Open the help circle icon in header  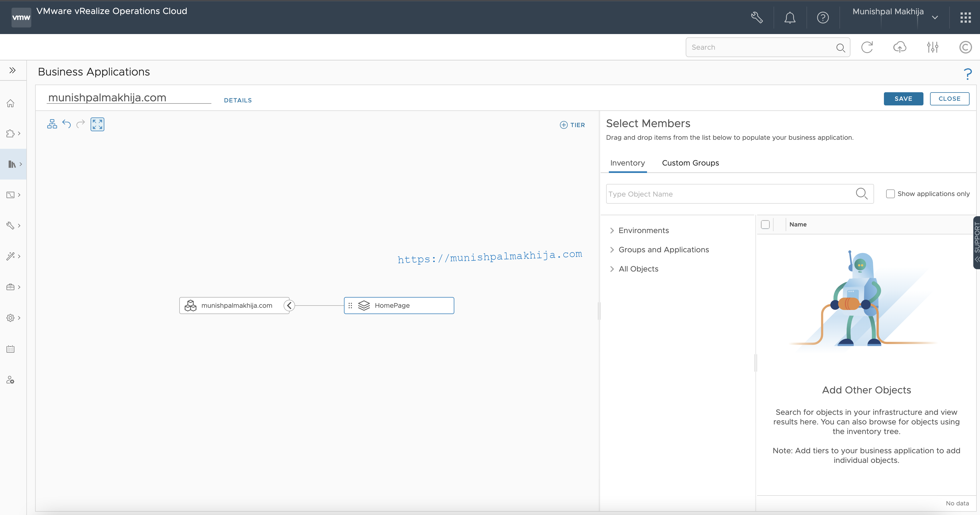coord(822,18)
